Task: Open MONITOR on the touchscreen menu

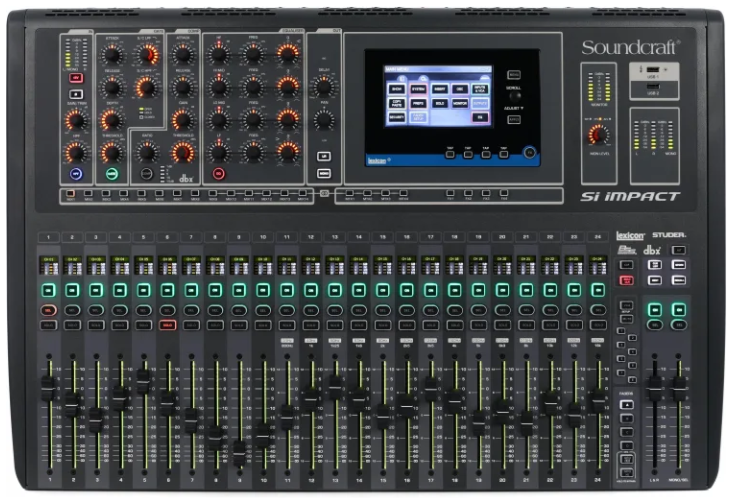Action: pos(460,103)
